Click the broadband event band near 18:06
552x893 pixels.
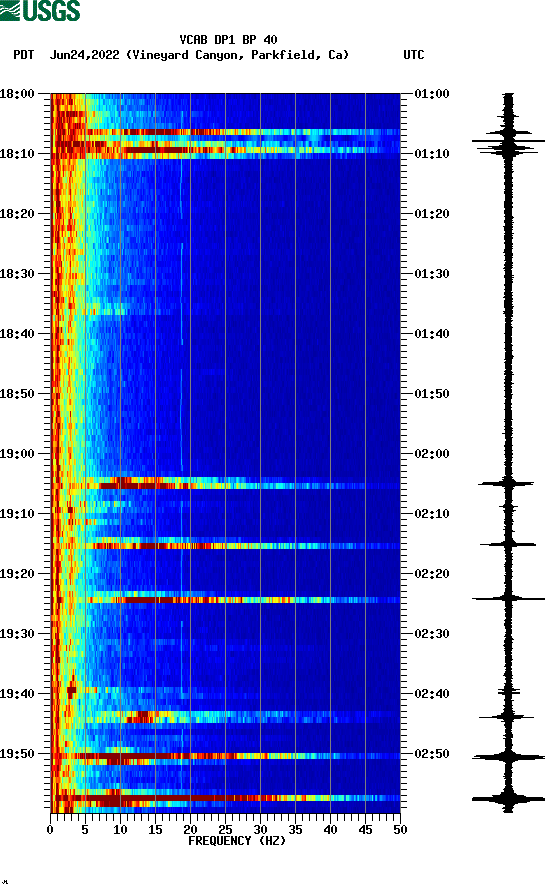click(x=226, y=132)
